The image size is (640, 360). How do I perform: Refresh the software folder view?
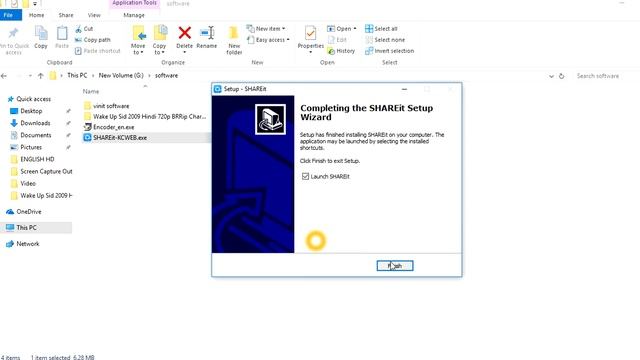(x=562, y=76)
